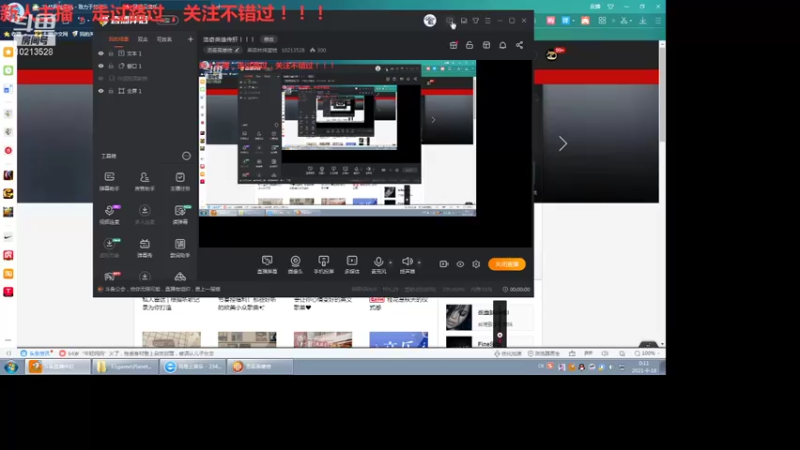
Task: Switch to blue IE-style taskbar item
Action: 192,366
